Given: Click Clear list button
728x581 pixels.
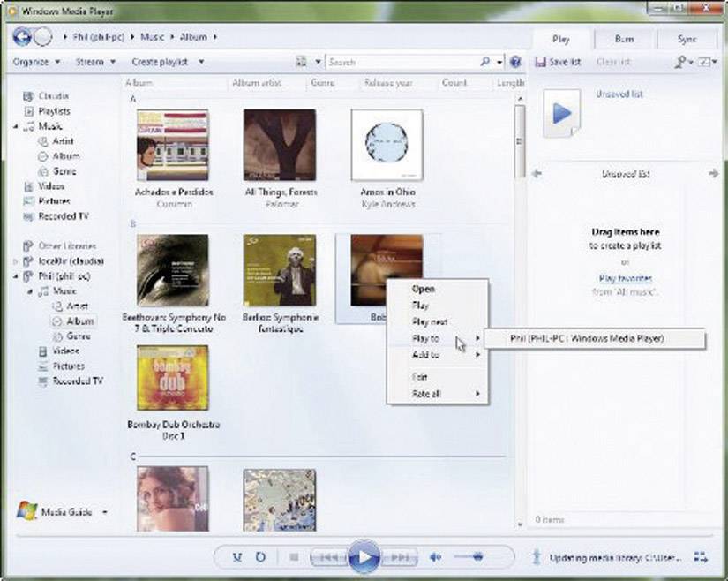Looking at the screenshot, I should (x=613, y=62).
